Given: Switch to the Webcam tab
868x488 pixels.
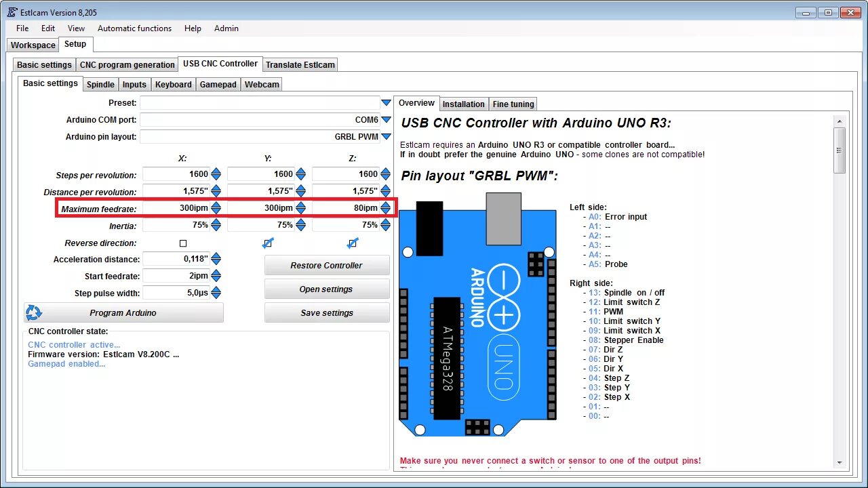Looking at the screenshot, I should coord(262,84).
